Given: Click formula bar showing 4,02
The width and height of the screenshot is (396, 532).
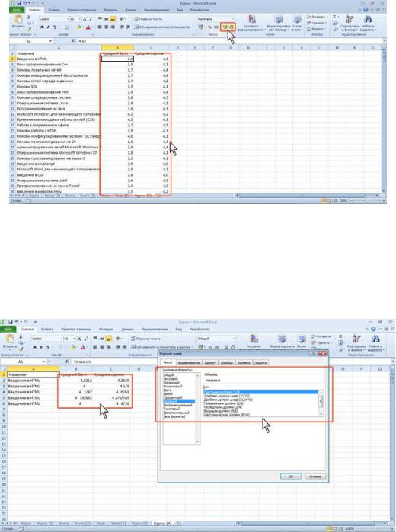Looking at the screenshot, I should click(229, 40).
